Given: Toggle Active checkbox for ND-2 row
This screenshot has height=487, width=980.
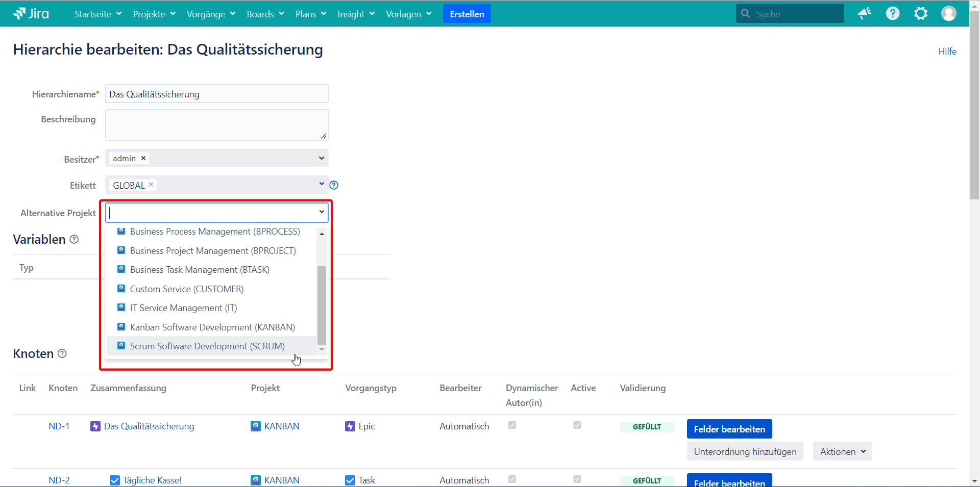Looking at the screenshot, I should tap(577, 479).
